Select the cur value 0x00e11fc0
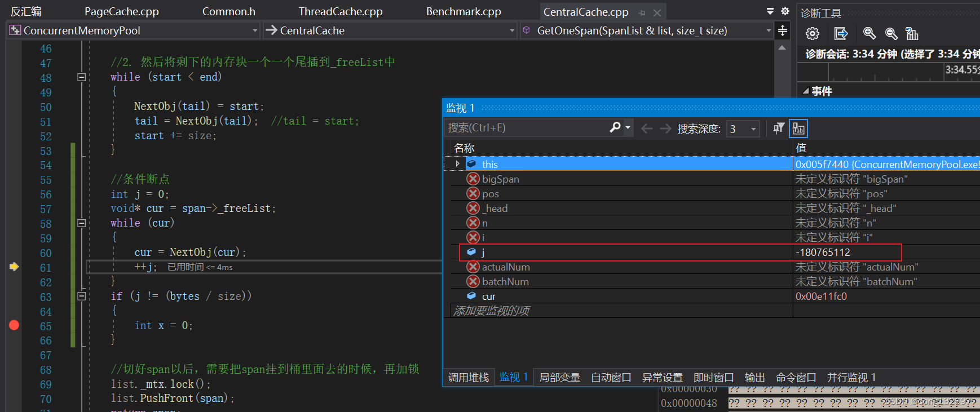This screenshot has height=412, width=980. pyautogui.click(x=821, y=296)
